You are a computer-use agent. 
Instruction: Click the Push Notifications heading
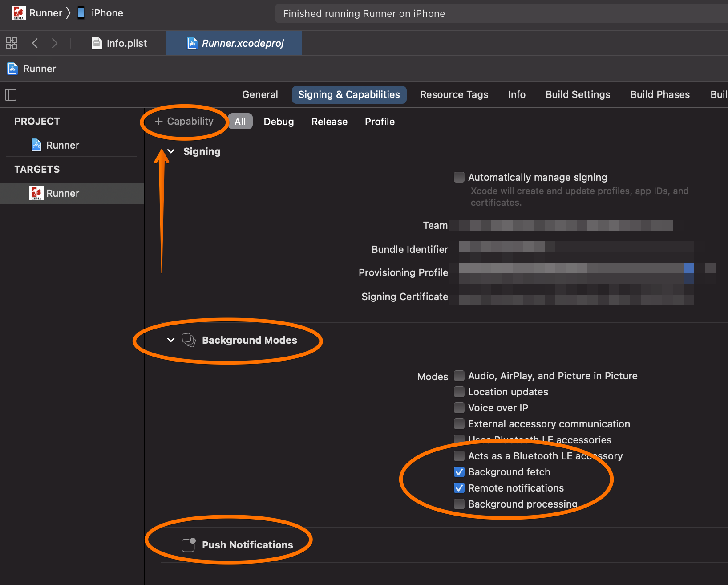click(x=247, y=545)
